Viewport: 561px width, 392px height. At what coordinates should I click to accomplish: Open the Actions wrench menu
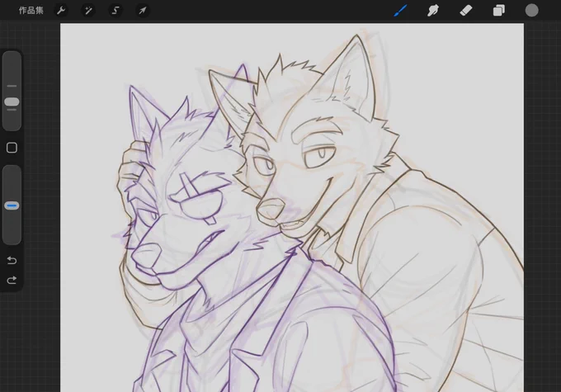pyautogui.click(x=61, y=11)
